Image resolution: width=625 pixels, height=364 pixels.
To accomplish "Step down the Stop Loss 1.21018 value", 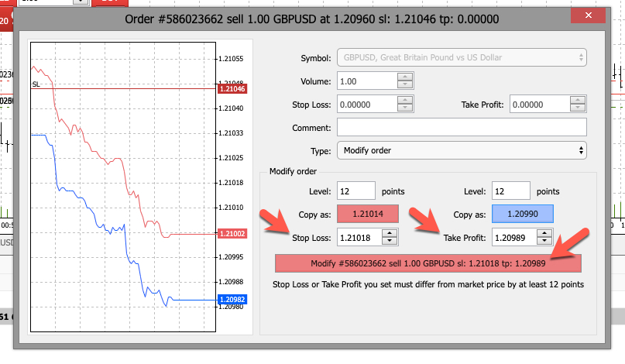I will pyautogui.click(x=390, y=242).
